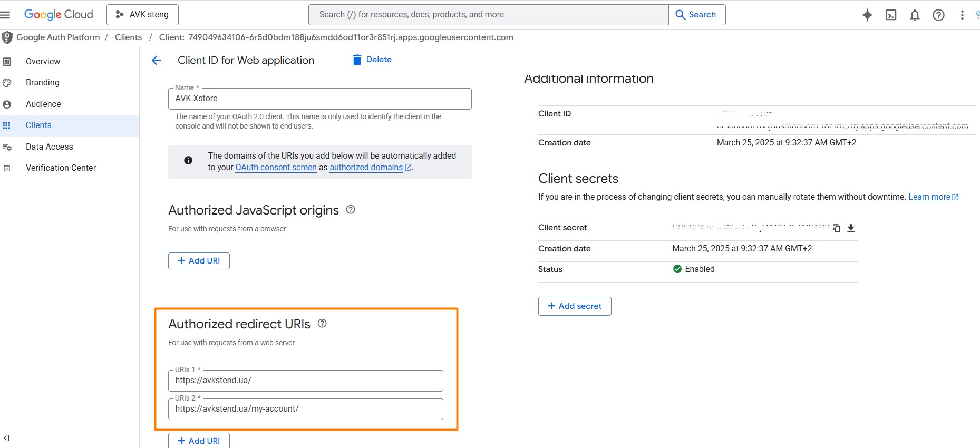
Task: Edit URIs 1 field https://avkstend.ua/
Action: point(306,381)
